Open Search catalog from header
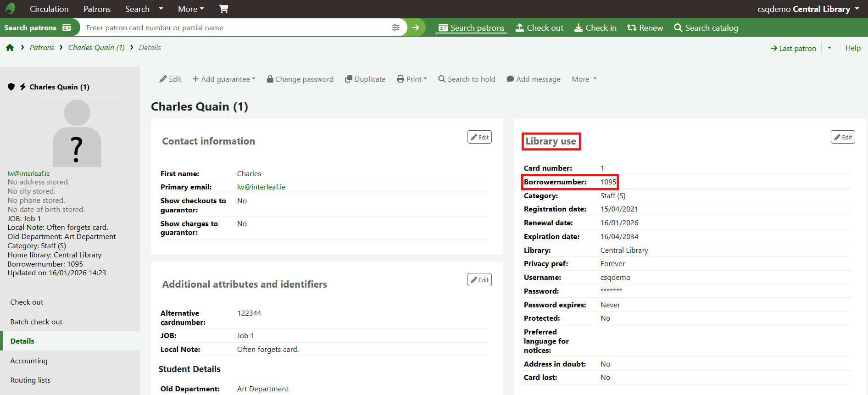Screen dimensions: 868x395 (706, 28)
